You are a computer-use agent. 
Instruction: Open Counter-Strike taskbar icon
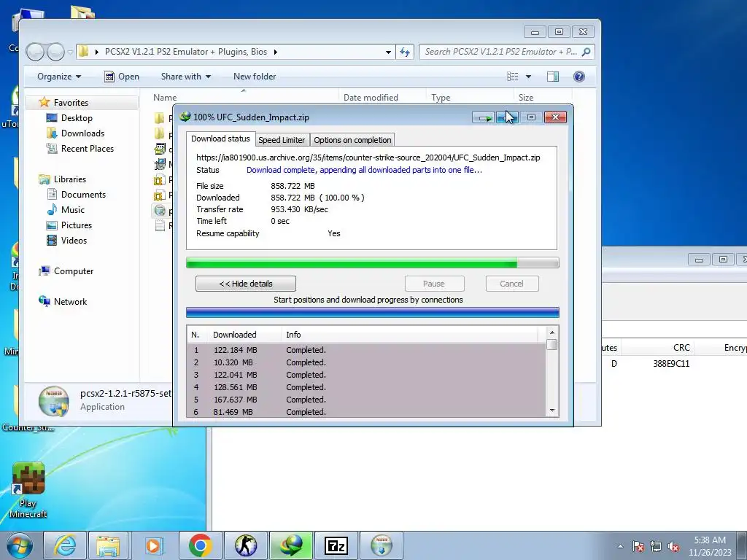coord(246,545)
